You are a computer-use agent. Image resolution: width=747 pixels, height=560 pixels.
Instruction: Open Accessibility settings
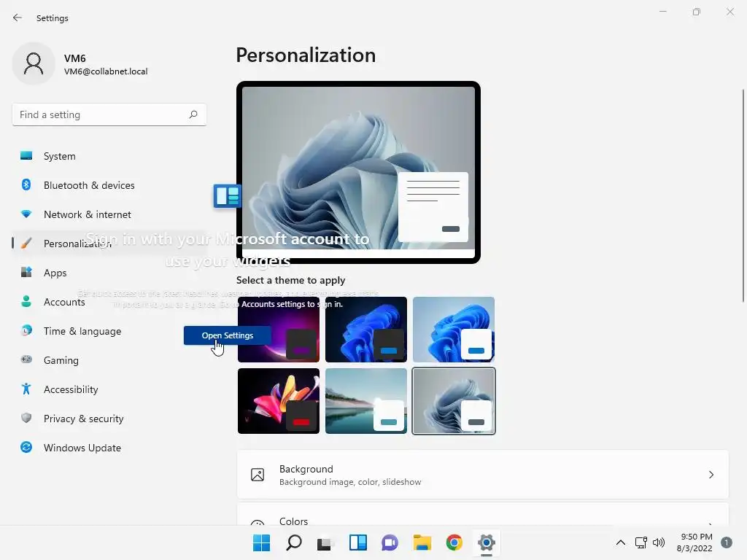coord(109,389)
